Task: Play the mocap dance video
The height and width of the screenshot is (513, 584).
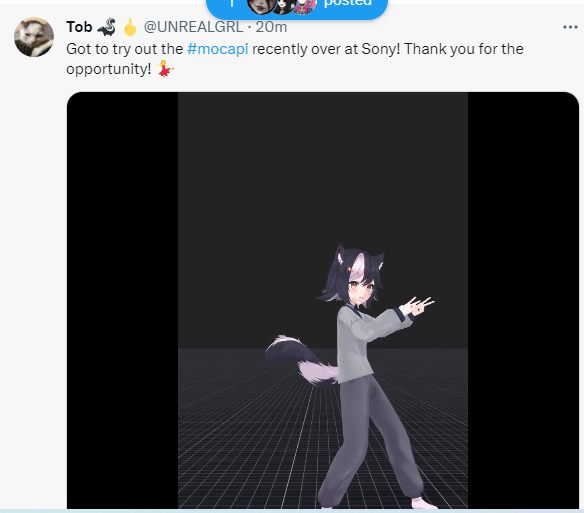Action: click(323, 300)
